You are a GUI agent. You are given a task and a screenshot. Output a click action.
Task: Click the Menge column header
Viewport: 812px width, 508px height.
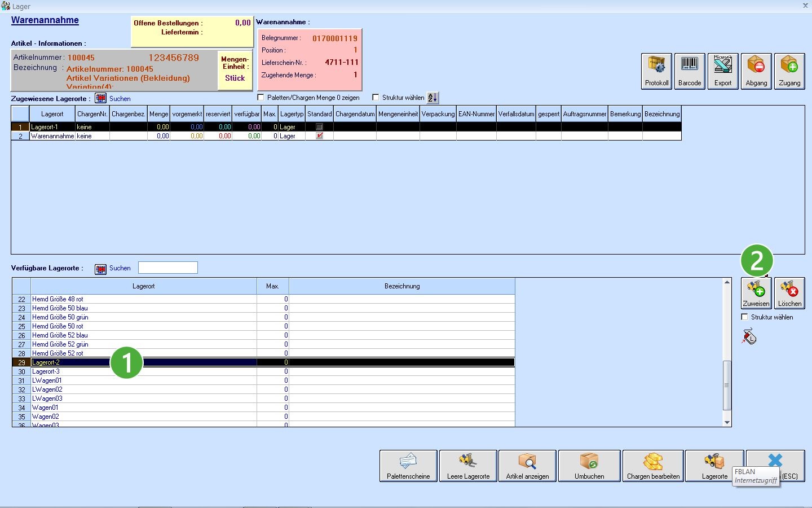[158, 114]
